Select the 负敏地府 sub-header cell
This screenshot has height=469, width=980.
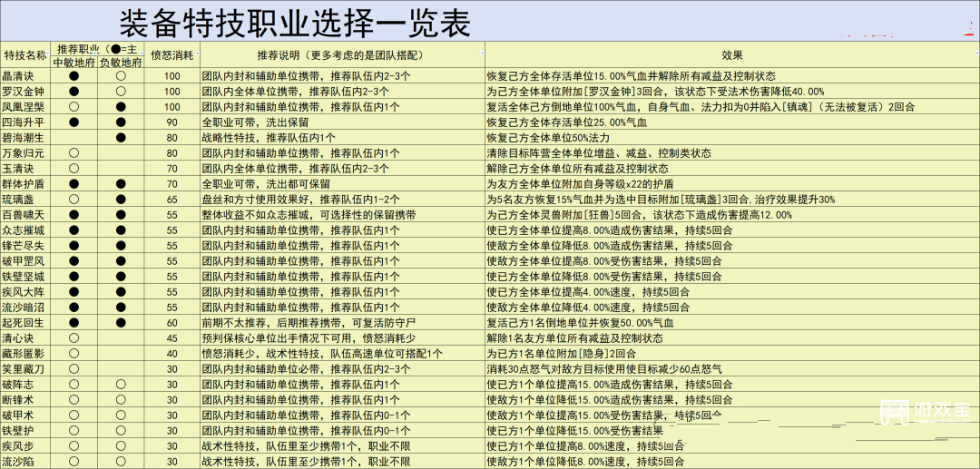coord(122,63)
